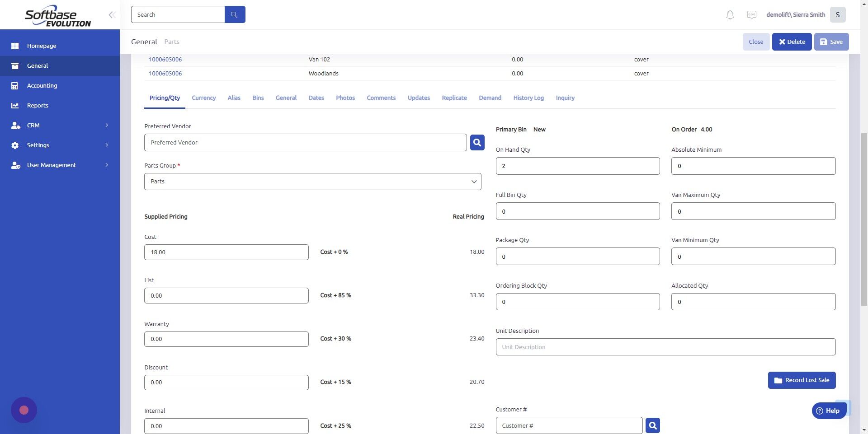The width and height of the screenshot is (868, 434).
Task: Open the Homepage from the sidebar icon
Action: pos(15,46)
